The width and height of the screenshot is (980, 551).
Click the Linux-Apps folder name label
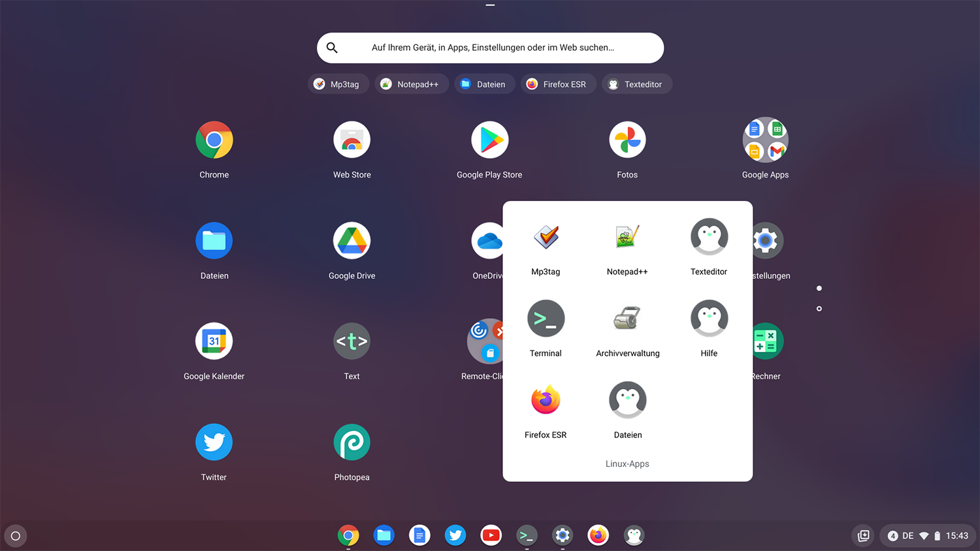click(627, 464)
